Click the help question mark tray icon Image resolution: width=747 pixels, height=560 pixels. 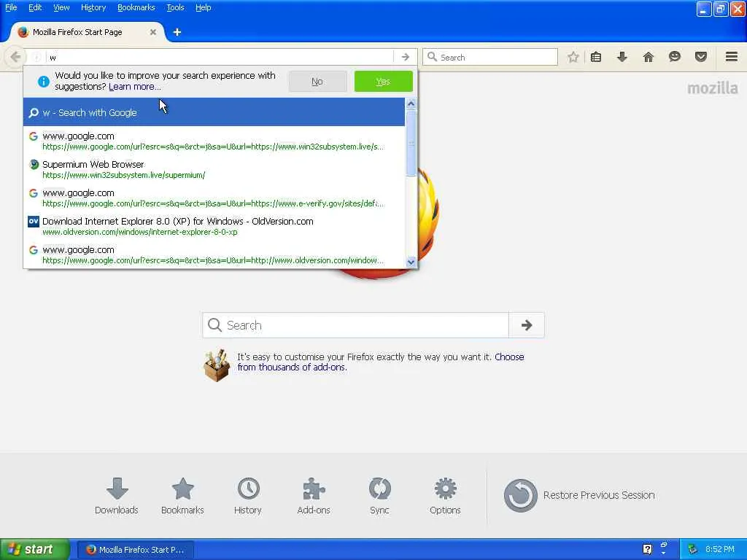(x=647, y=549)
